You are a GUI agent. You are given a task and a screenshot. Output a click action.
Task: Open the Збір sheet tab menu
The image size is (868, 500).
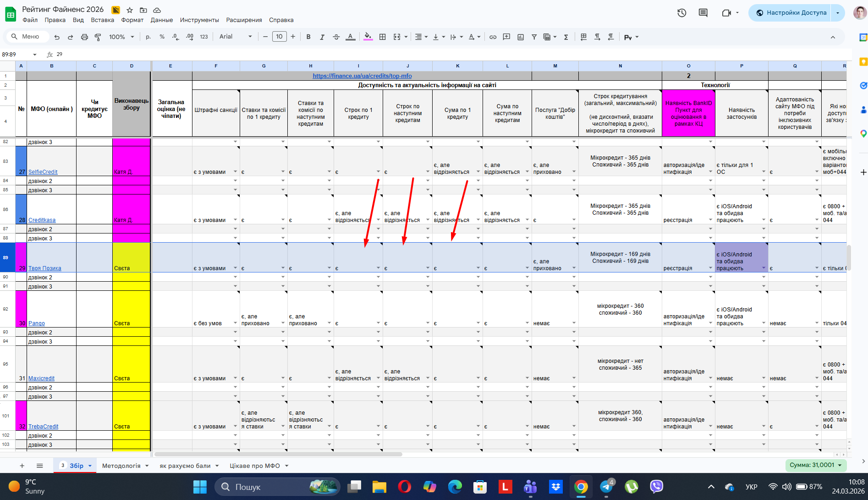coord(90,466)
